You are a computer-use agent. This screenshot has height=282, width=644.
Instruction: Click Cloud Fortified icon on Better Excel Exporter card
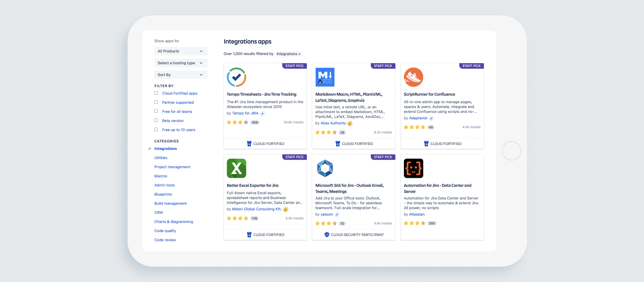point(249,235)
